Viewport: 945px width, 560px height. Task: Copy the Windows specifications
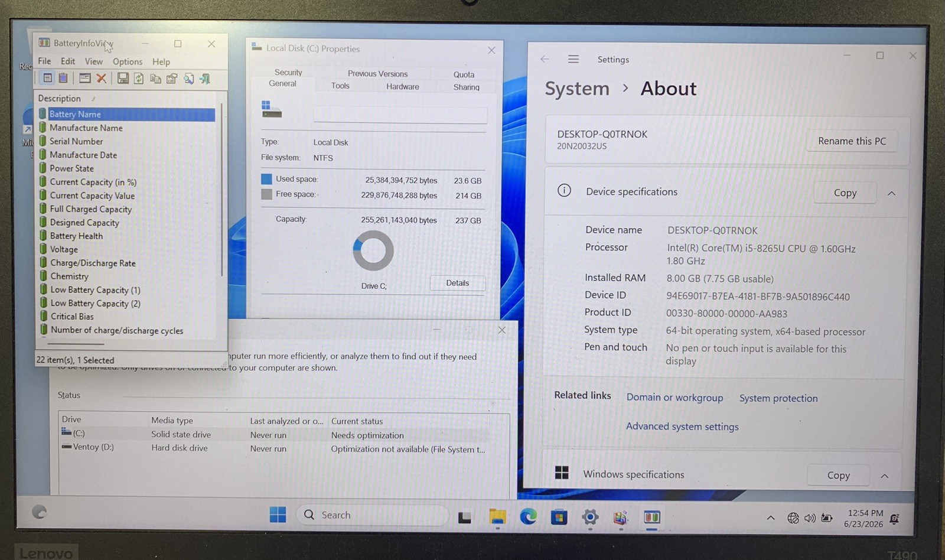point(838,475)
